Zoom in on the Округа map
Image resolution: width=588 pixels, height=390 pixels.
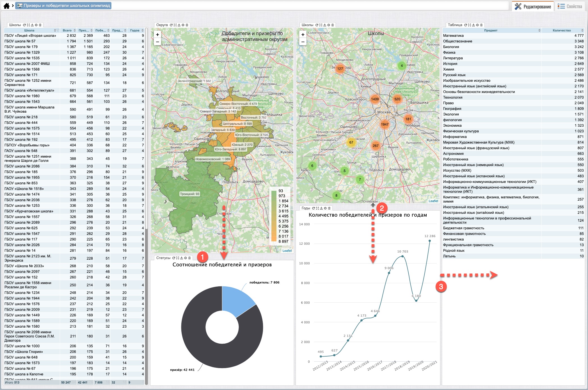(157, 35)
